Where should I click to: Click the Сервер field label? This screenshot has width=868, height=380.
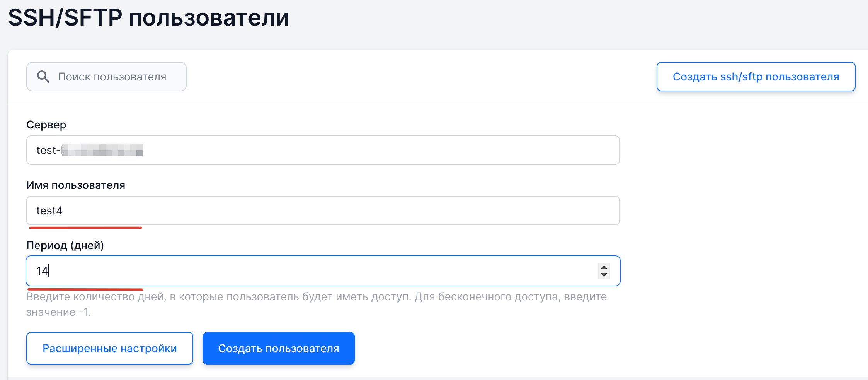click(46, 125)
